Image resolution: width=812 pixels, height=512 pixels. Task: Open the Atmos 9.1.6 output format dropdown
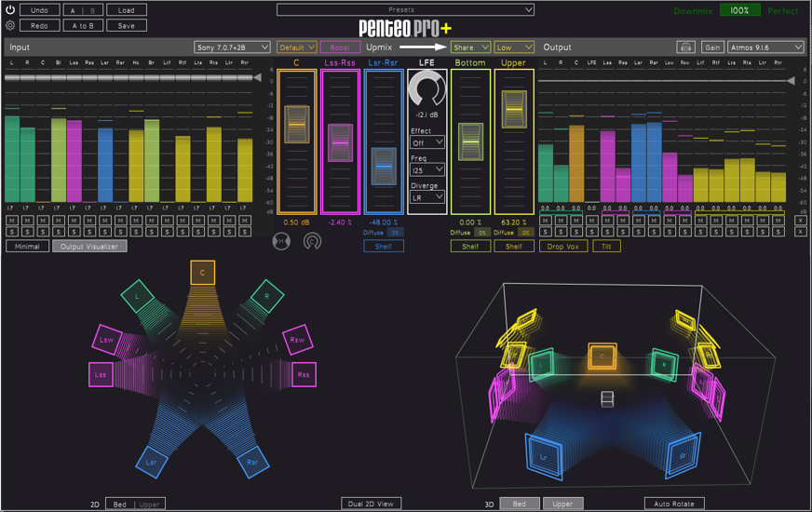pos(765,47)
